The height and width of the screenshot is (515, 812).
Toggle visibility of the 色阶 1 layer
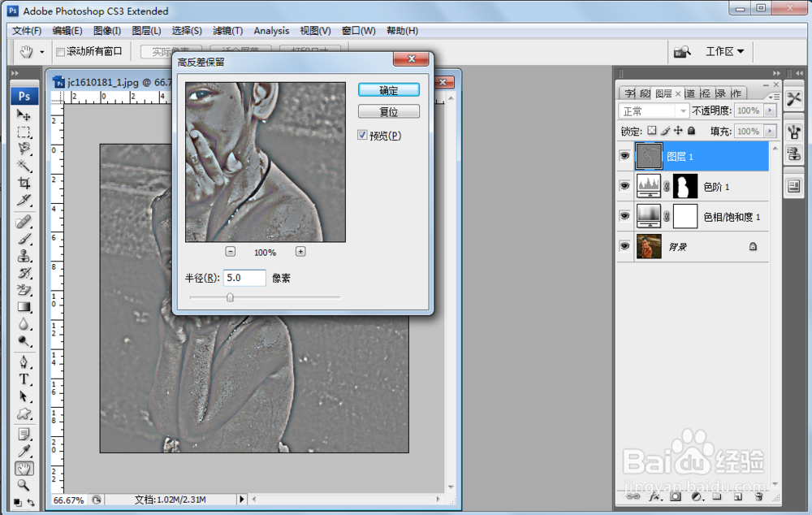624,185
